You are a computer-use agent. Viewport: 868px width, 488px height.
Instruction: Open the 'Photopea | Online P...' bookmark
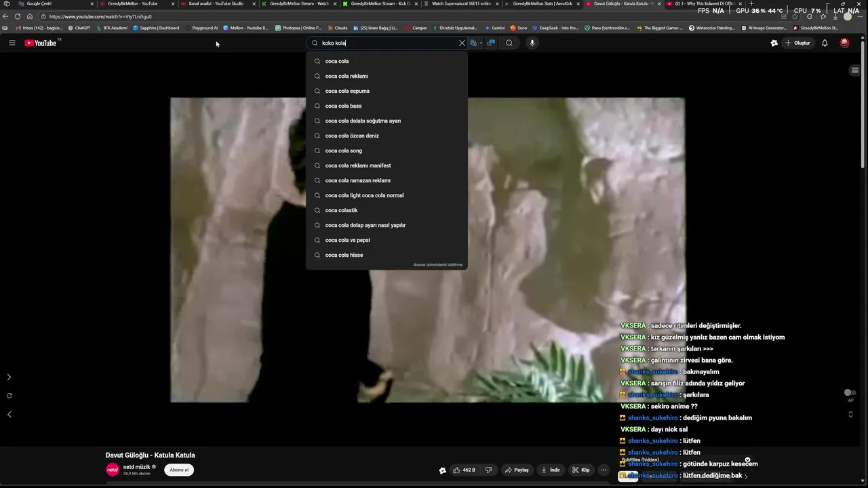tap(298, 28)
